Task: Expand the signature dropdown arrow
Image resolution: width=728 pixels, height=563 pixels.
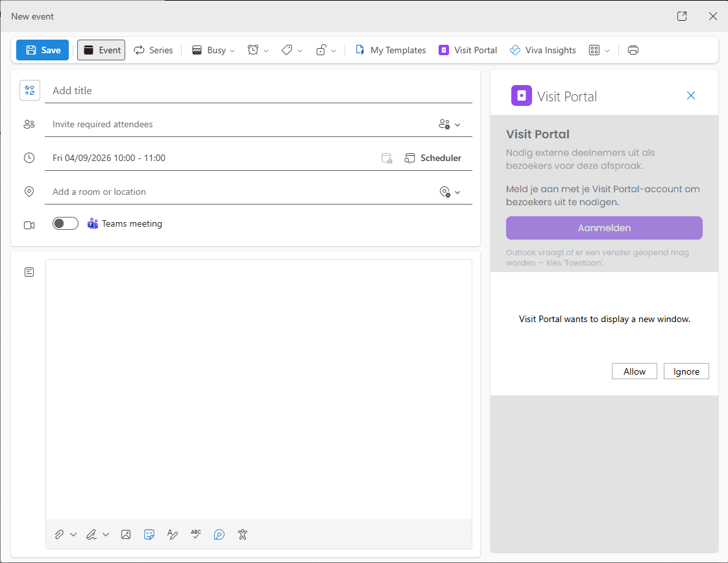Action: pyautogui.click(x=106, y=534)
